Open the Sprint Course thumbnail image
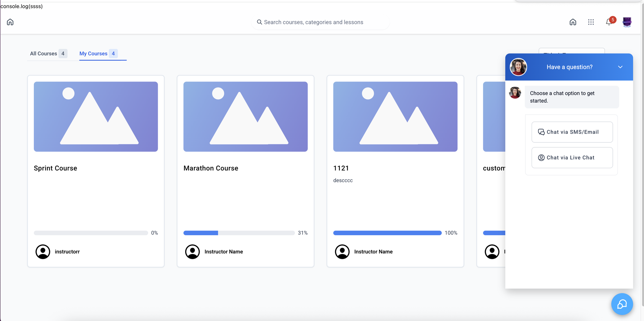Image resolution: width=644 pixels, height=321 pixels. [96, 116]
